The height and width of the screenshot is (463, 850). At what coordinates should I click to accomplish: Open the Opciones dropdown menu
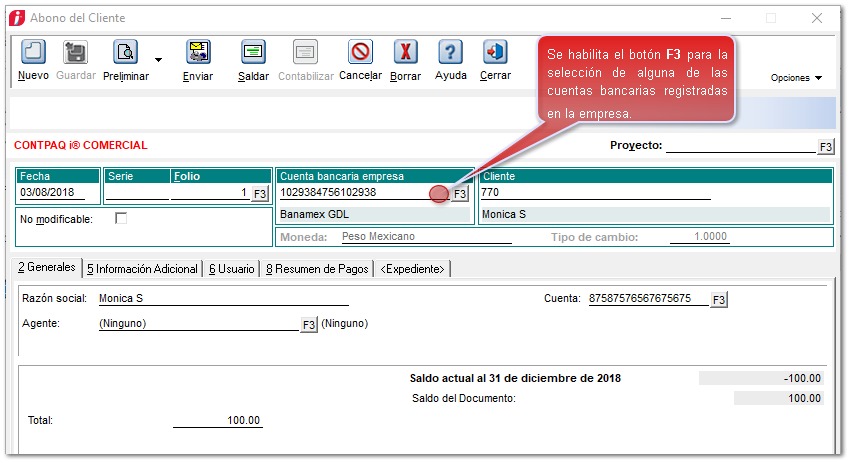click(x=796, y=78)
